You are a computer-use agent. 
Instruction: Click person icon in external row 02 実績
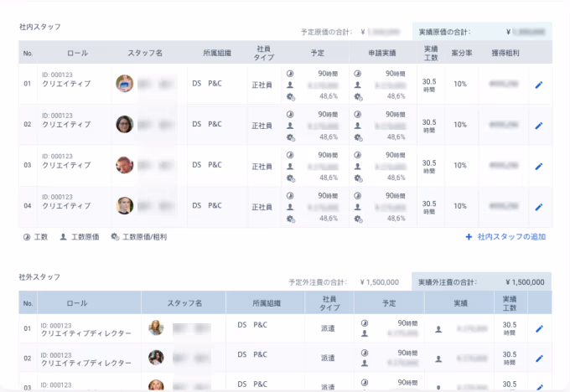click(x=438, y=359)
